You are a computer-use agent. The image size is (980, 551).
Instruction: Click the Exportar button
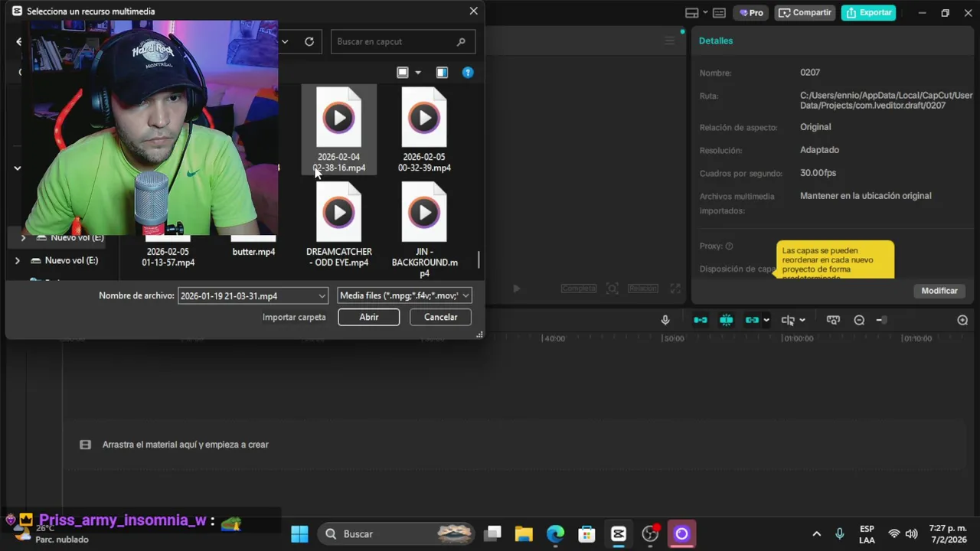(869, 13)
